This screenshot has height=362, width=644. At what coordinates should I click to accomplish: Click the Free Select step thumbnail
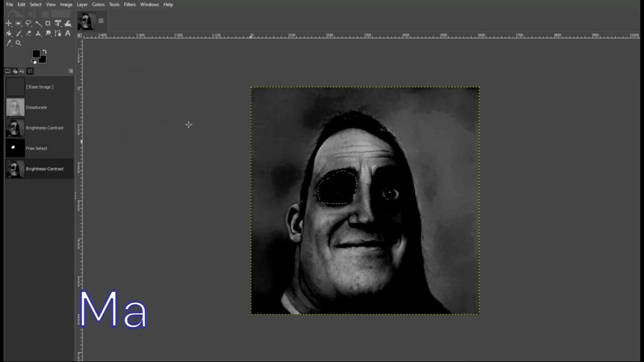coord(15,148)
